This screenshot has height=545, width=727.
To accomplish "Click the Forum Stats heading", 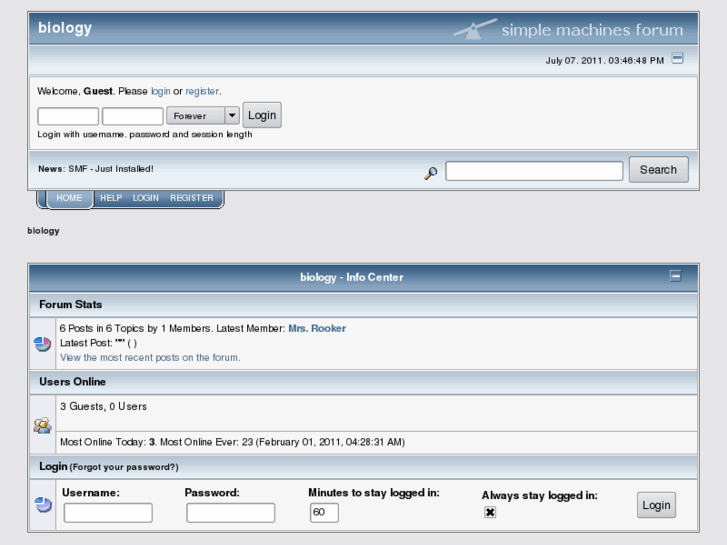I will (x=70, y=305).
